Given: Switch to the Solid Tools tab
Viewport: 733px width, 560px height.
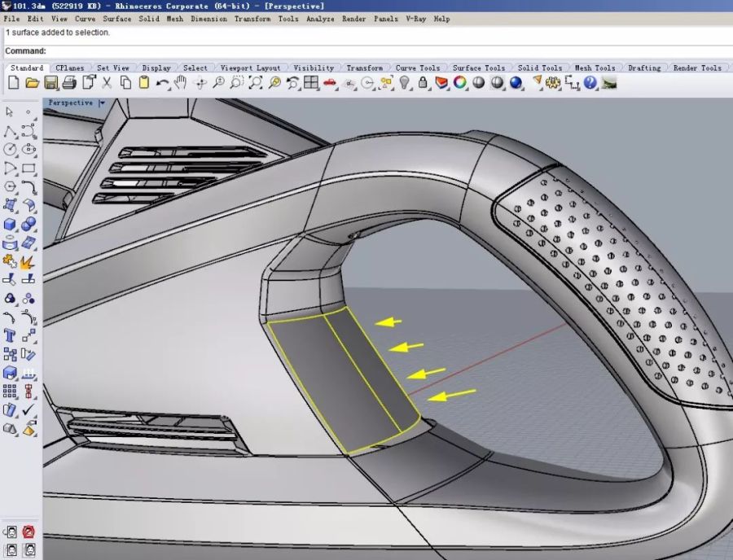Looking at the screenshot, I should [x=540, y=68].
